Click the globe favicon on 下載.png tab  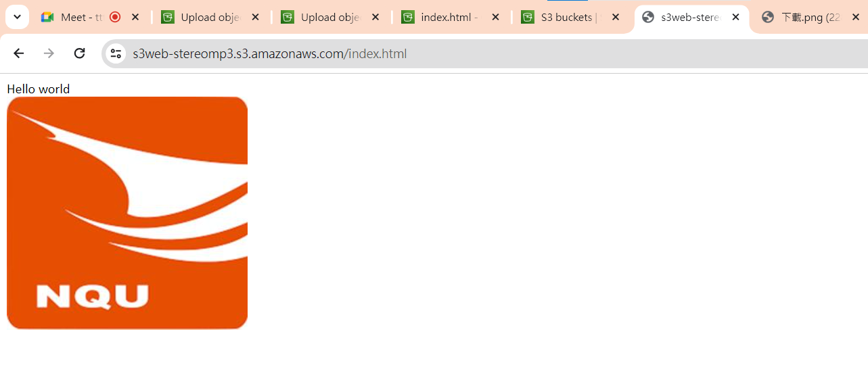(x=767, y=17)
